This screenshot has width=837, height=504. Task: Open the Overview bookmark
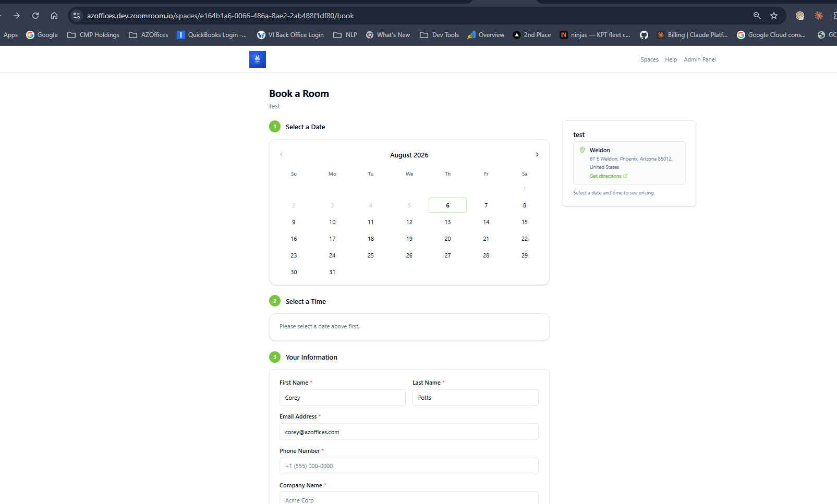pyautogui.click(x=486, y=35)
